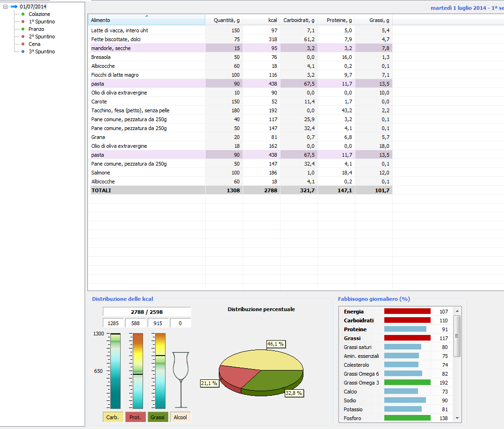Click the green dot icon next to Pranzo

coord(22,29)
